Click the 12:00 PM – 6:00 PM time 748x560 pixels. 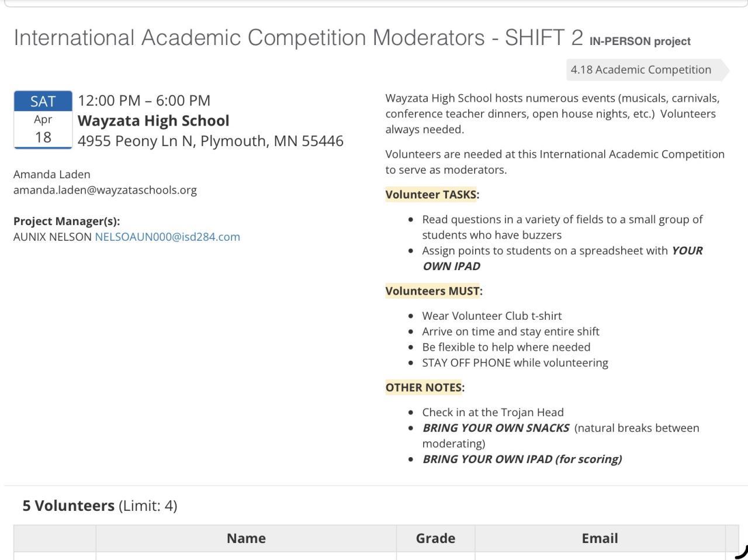(x=144, y=101)
